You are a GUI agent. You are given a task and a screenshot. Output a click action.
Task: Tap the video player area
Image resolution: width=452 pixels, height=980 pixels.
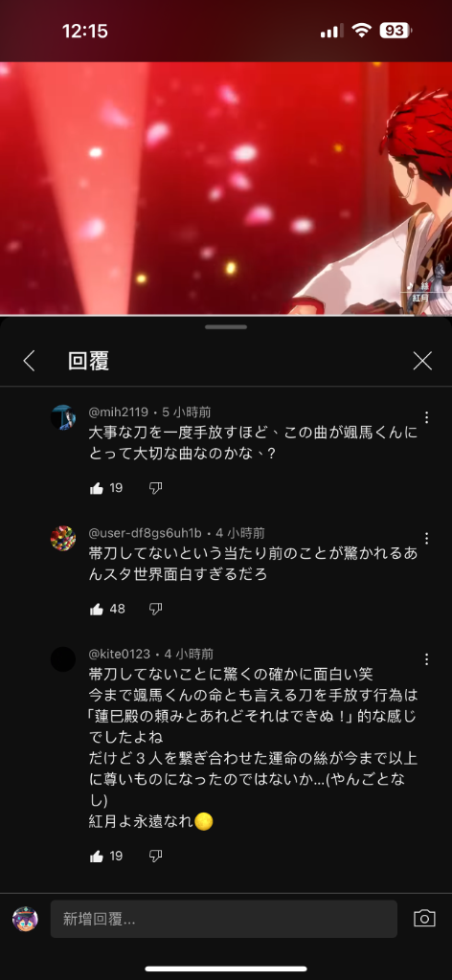pyautogui.click(x=226, y=188)
